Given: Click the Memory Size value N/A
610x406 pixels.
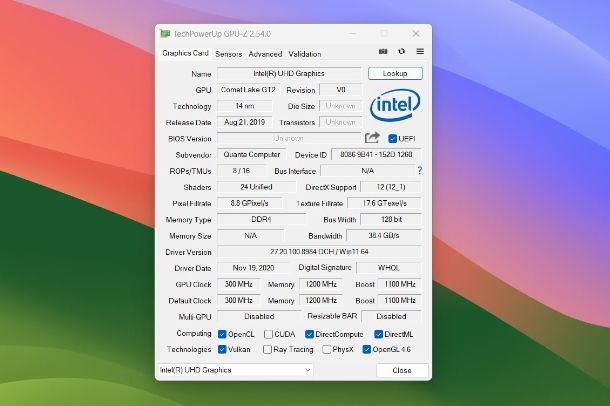Looking at the screenshot, I should coord(251,236).
